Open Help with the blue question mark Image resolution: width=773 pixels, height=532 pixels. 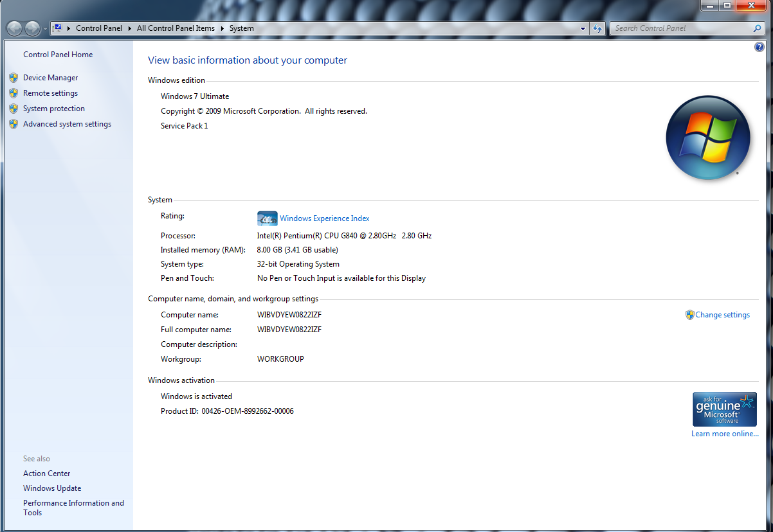[x=759, y=48]
